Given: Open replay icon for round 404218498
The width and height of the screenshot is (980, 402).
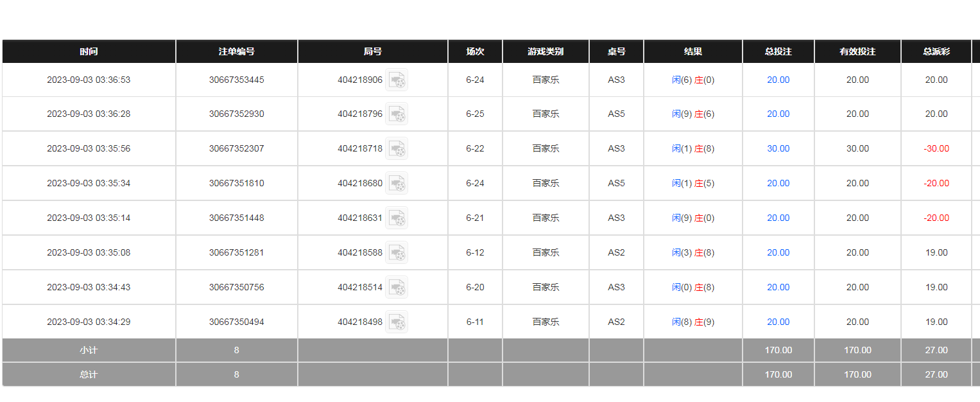Looking at the screenshot, I should click(397, 322).
